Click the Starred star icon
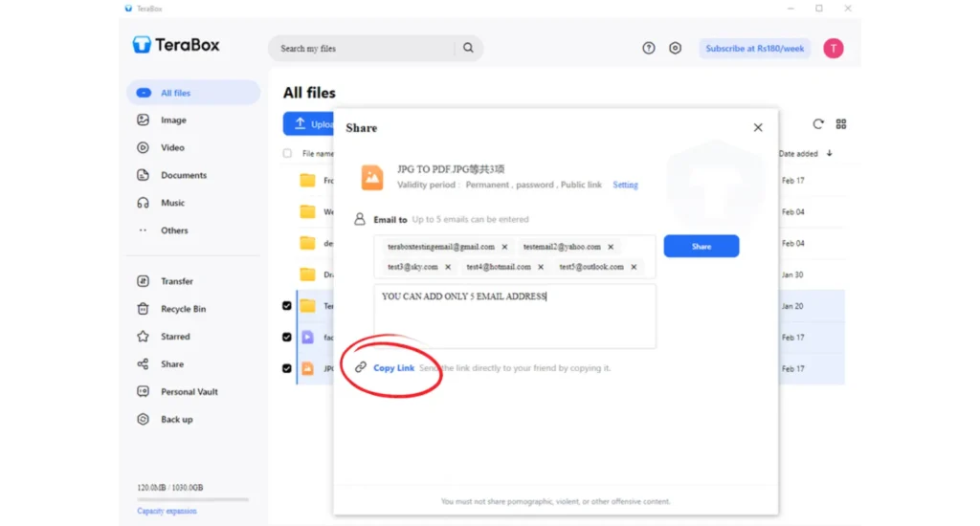The width and height of the screenshot is (980, 526). [144, 336]
